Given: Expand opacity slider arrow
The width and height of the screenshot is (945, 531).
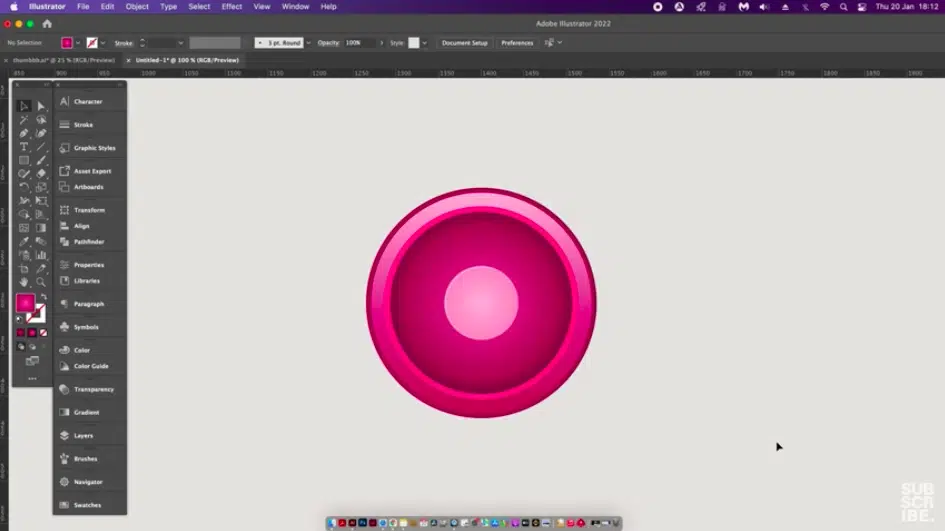Looking at the screenshot, I should coord(381,43).
